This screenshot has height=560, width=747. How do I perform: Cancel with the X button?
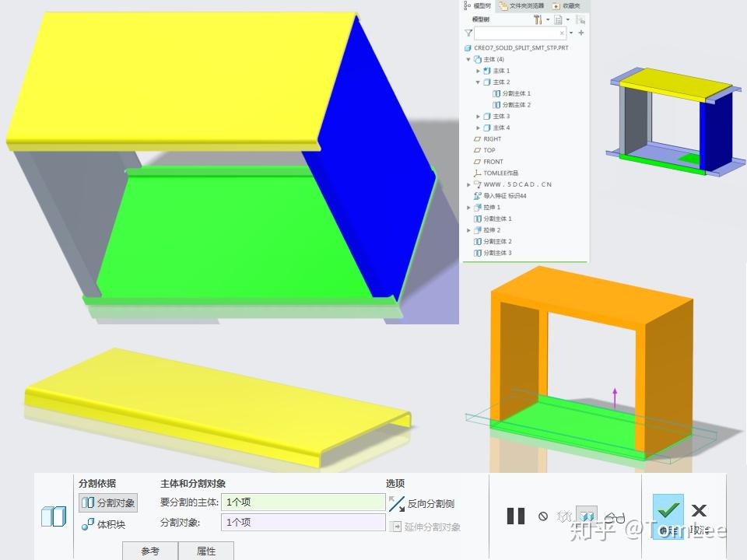[x=700, y=510]
